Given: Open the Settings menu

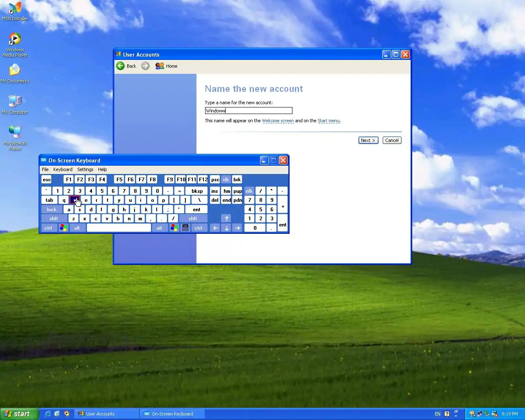Looking at the screenshot, I should pos(85,169).
